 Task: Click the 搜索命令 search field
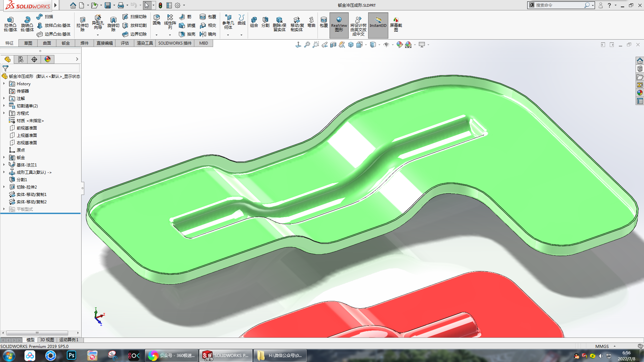pos(560,5)
